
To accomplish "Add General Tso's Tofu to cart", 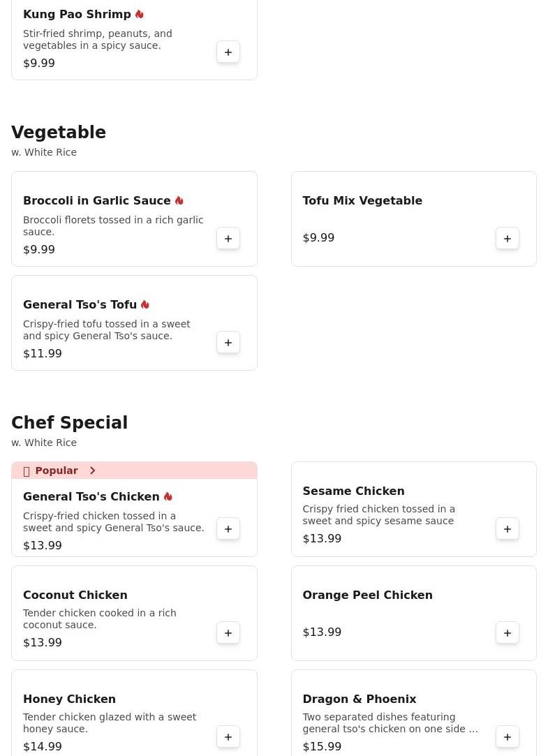I will (x=228, y=343).
